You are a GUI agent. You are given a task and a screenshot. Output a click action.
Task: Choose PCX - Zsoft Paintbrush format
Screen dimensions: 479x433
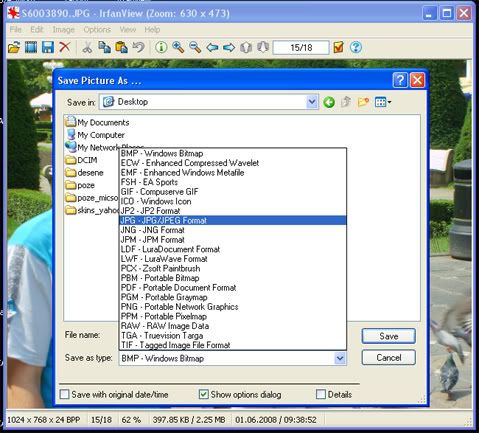[x=233, y=268]
